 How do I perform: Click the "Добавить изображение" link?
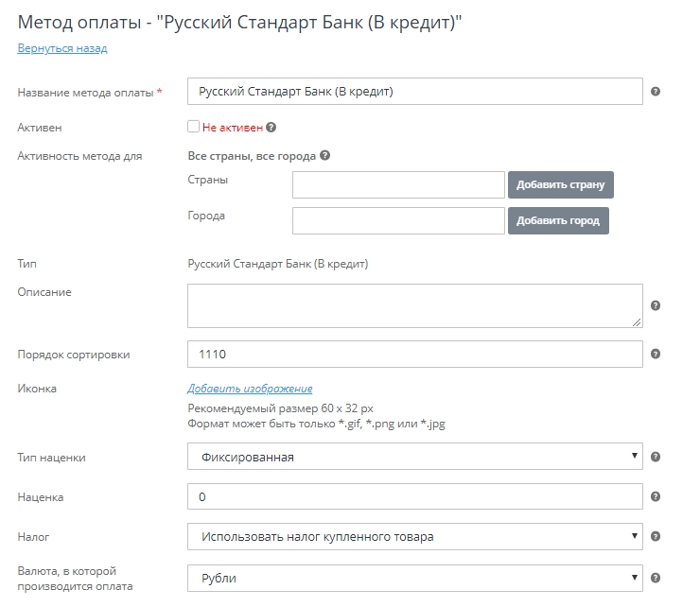point(250,389)
